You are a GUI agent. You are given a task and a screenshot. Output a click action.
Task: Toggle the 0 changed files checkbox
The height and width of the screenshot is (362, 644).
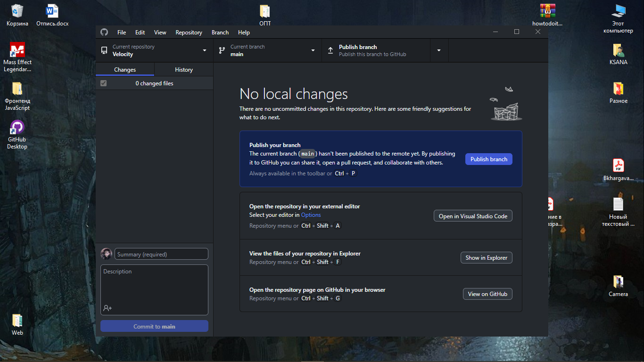point(104,83)
